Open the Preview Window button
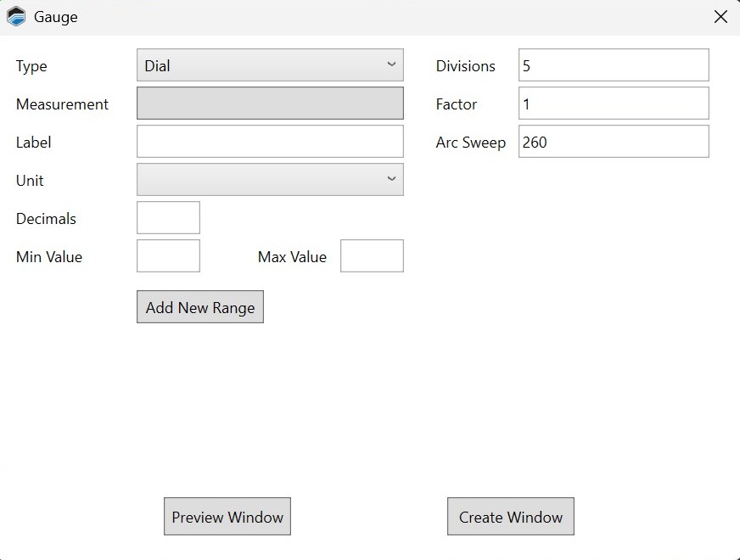Image resolution: width=740 pixels, height=560 pixels. 227,517
